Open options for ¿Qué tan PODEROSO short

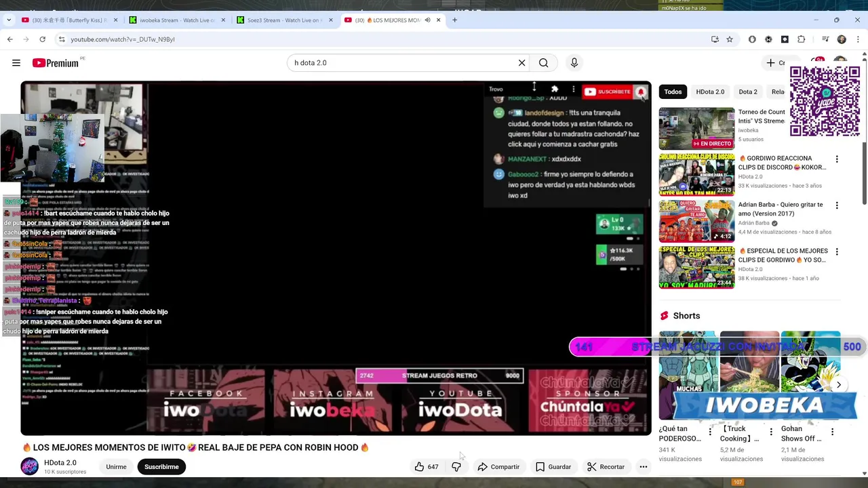pyautogui.click(x=710, y=432)
